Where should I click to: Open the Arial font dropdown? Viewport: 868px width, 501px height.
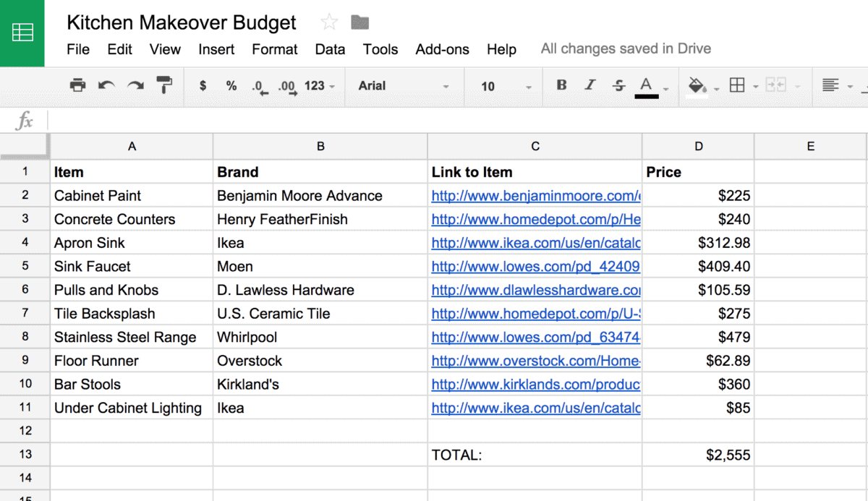tap(404, 85)
